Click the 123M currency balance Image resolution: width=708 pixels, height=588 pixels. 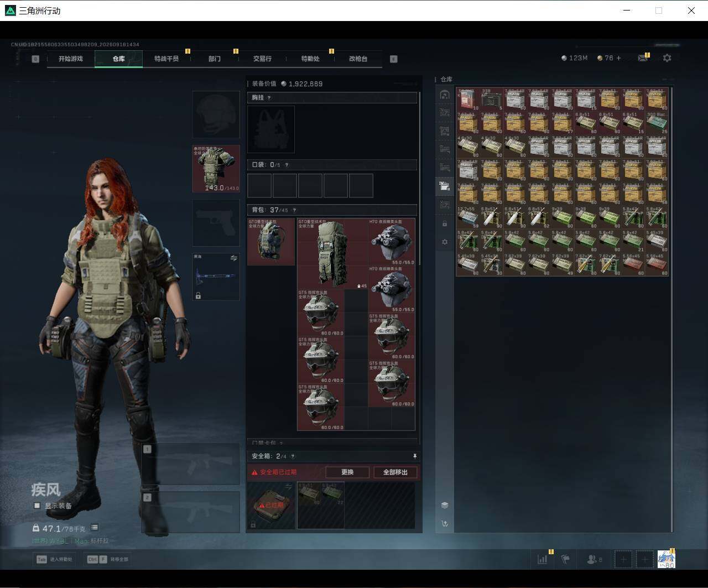pyautogui.click(x=574, y=58)
